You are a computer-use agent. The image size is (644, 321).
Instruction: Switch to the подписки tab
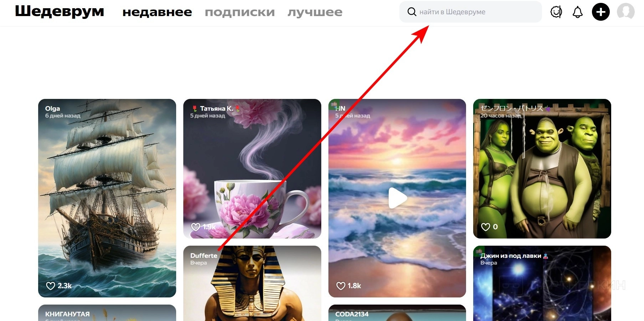tap(240, 12)
